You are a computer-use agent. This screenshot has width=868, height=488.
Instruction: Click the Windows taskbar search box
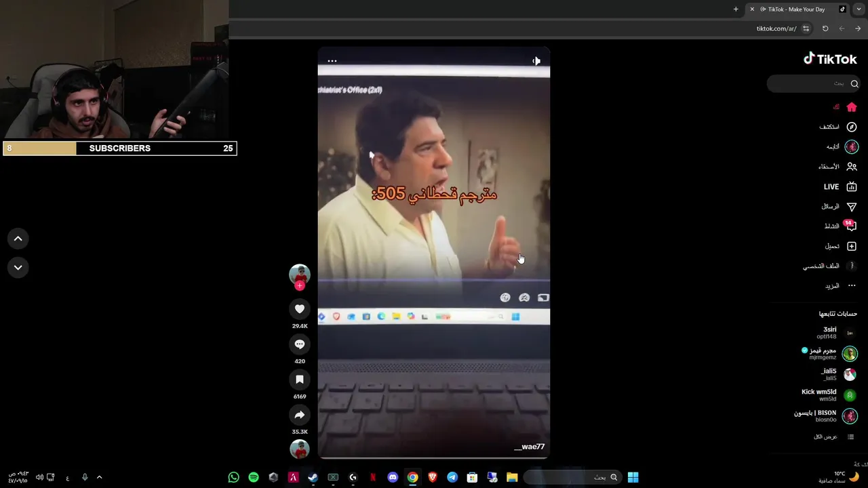(572, 477)
